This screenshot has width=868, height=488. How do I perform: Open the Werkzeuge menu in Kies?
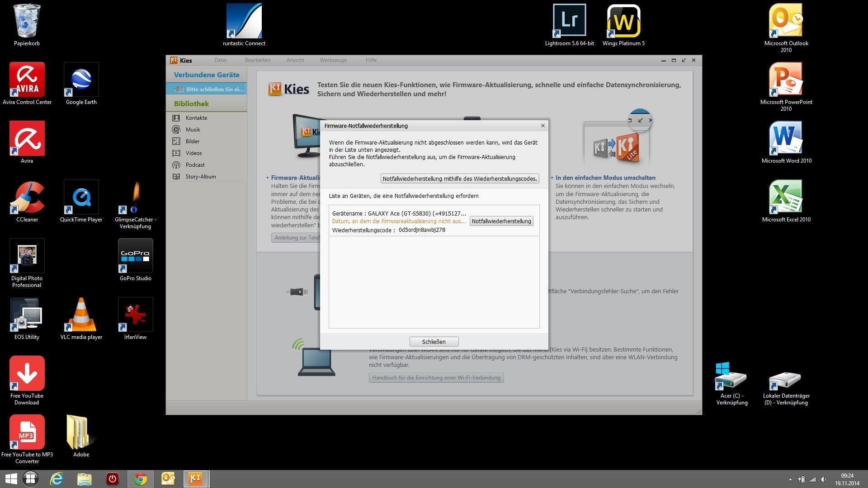(x=333, y=60)
